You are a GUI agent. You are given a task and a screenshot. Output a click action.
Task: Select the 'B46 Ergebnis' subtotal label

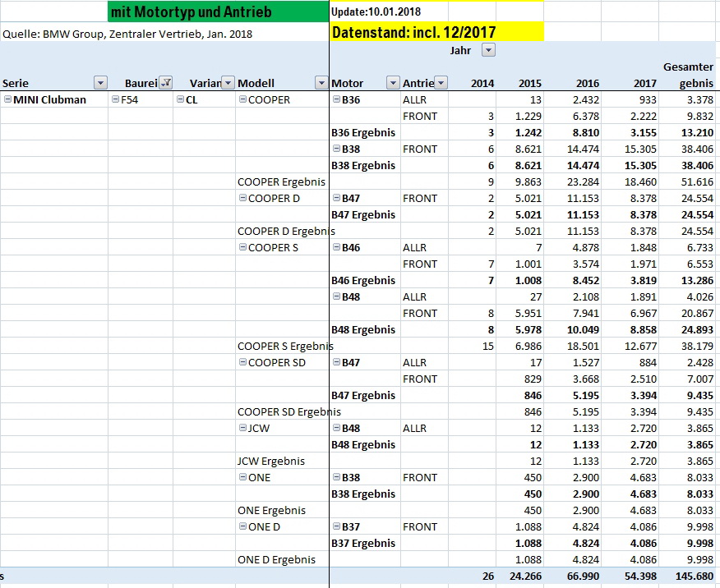(x=363, y=280)
